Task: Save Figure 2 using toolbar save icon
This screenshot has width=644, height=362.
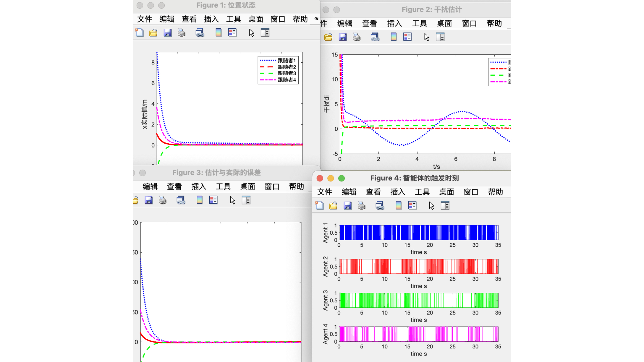Action: tap(343, 37)
